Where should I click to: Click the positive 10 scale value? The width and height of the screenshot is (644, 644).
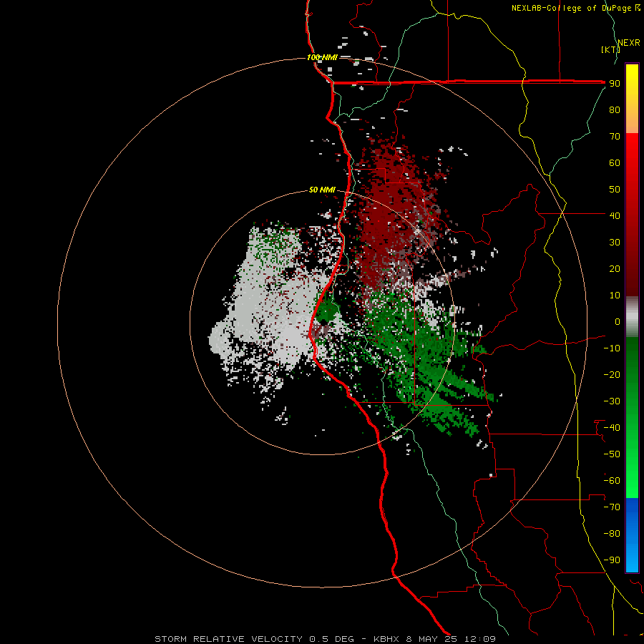click(615, 296)
